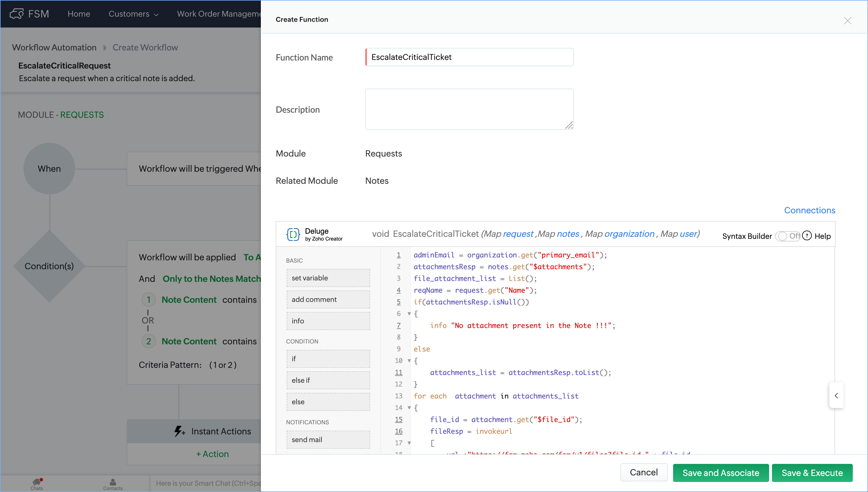Click the Deluge logo icon
Viewport: 868px width, 492px height.
pos(293,234)
